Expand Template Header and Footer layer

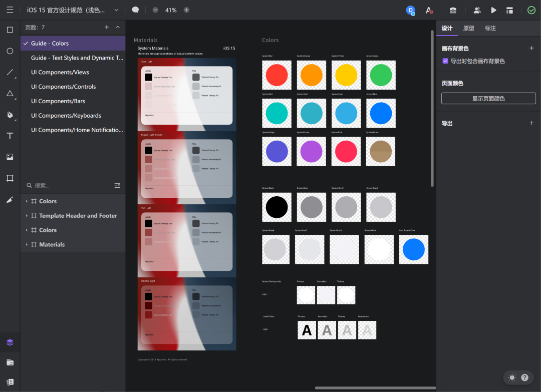[x=27, y=216]
